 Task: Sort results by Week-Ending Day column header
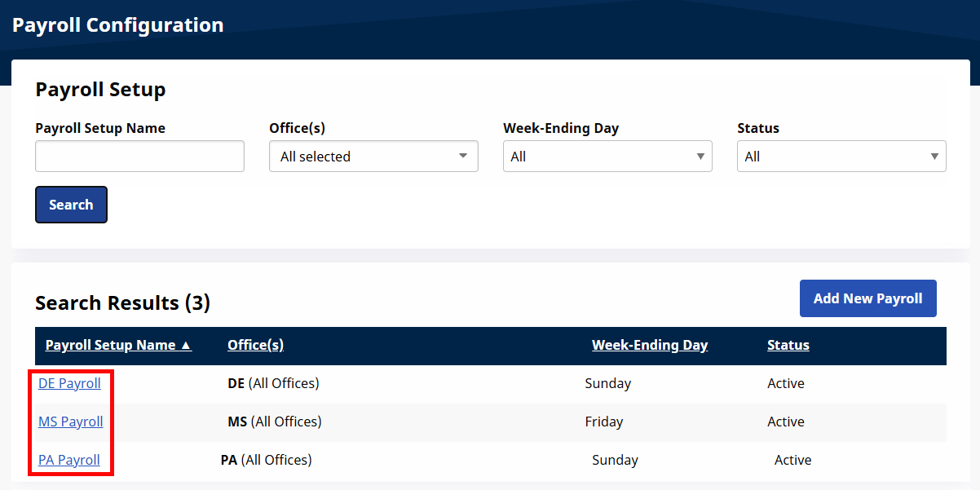(650, 345)
